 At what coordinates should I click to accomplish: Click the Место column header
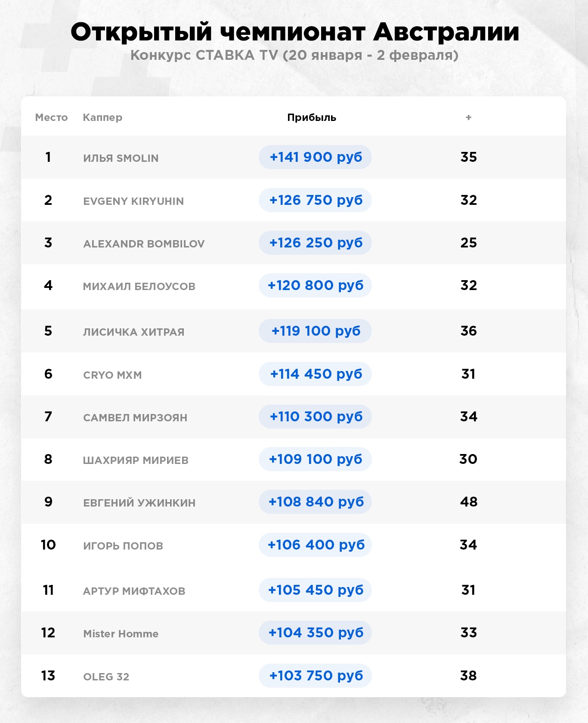coord(51,117)
